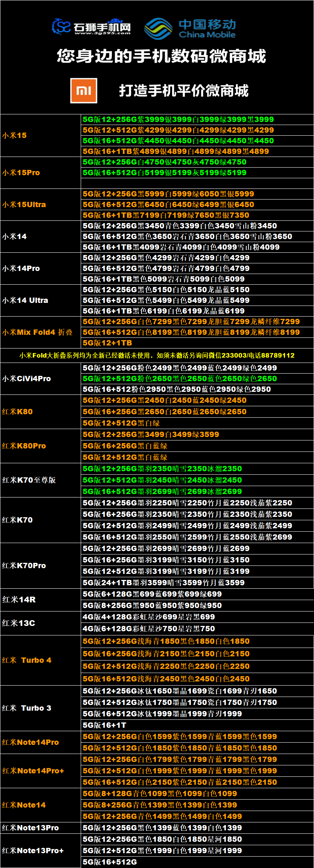Click the 小米15 16+1TB 紫4899 price row
The image size is (314, 868).
point(198,151)
